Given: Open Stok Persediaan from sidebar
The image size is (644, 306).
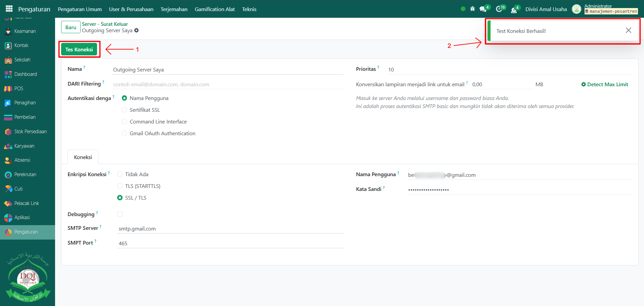Looking at the screenshot, I should pos(30,132).
